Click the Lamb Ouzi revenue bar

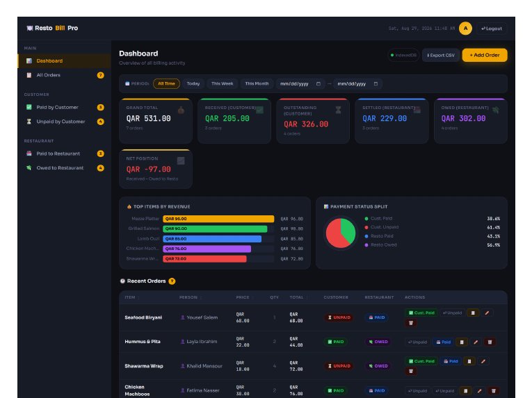click(x=212, y=239)
